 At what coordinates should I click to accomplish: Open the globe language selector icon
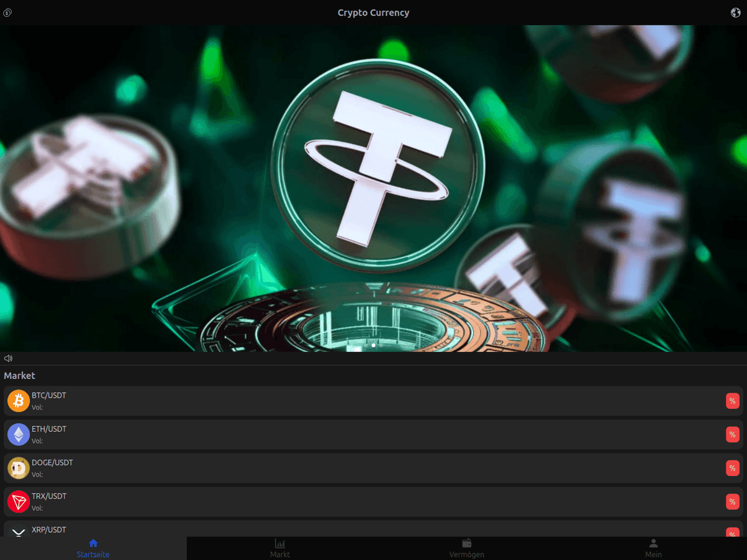click(735, 12)
